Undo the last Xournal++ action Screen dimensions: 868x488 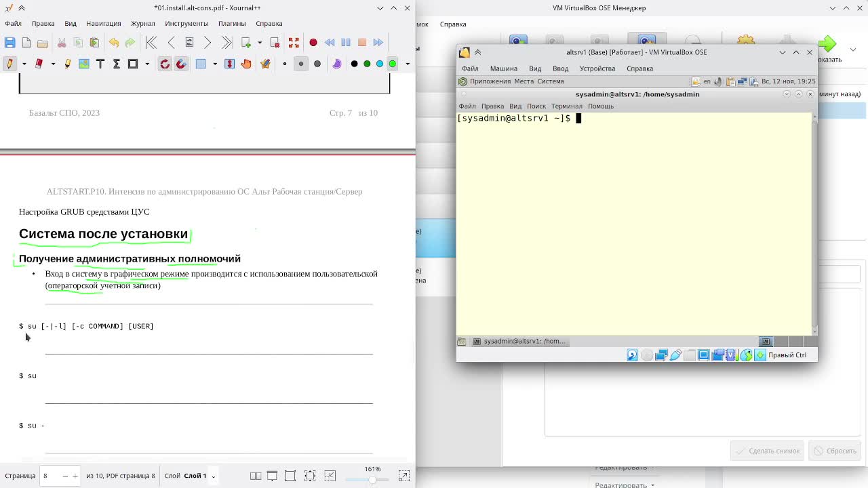click(113, 43)
